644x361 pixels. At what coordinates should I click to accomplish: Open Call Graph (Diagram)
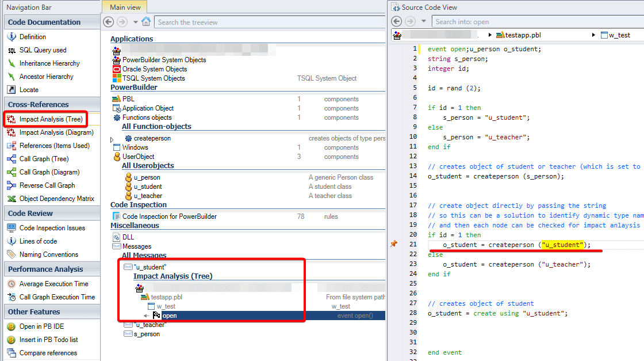pyautogui.click(x=49, y=172)
